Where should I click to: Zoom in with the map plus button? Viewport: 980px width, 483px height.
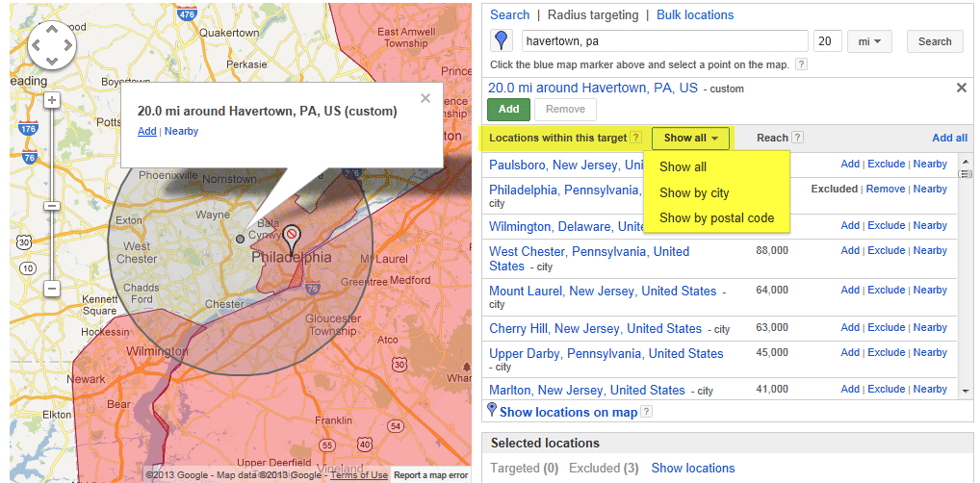tap(53, 100)
